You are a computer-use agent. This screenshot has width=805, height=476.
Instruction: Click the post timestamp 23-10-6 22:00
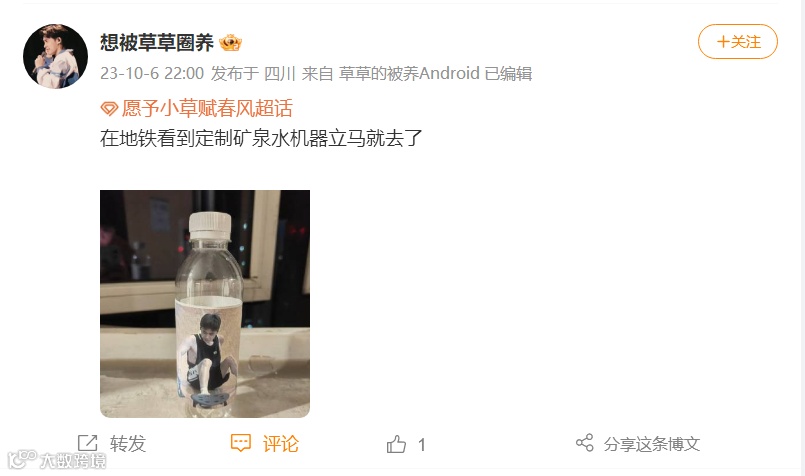152,73
